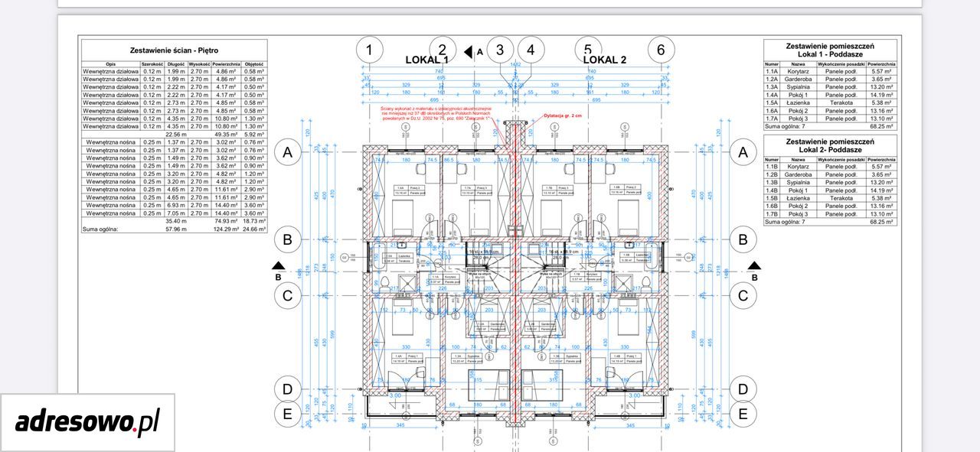
Task: Click grid axis bubble number 2
Action: point(443,50)
